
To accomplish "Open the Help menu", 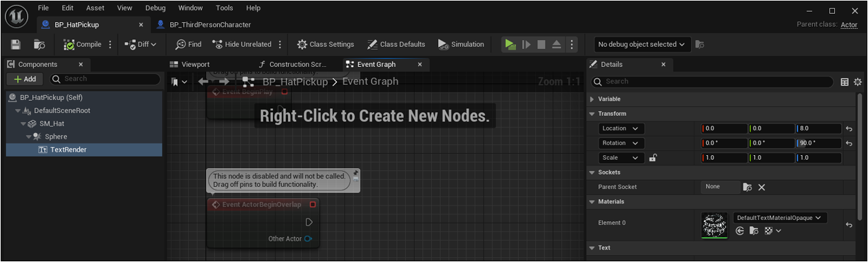I will (x=254, y=8).
